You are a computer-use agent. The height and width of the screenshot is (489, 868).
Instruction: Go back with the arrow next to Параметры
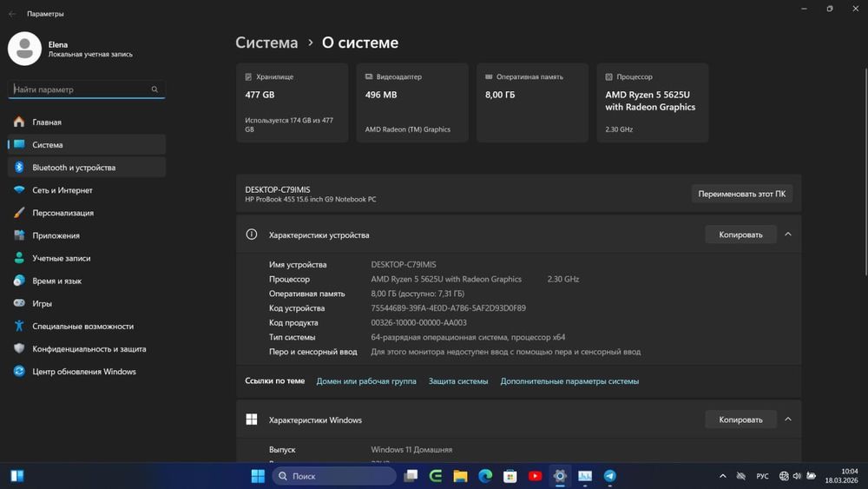12,14
